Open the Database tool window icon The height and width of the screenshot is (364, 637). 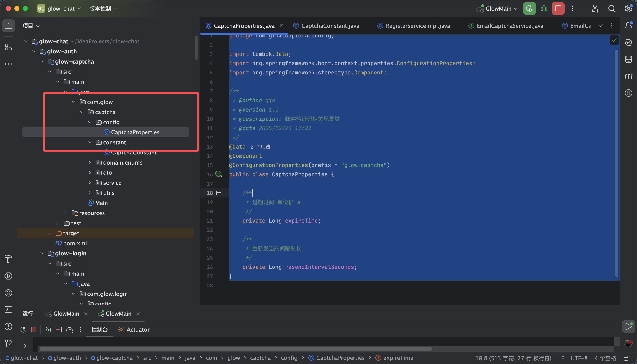628,59
